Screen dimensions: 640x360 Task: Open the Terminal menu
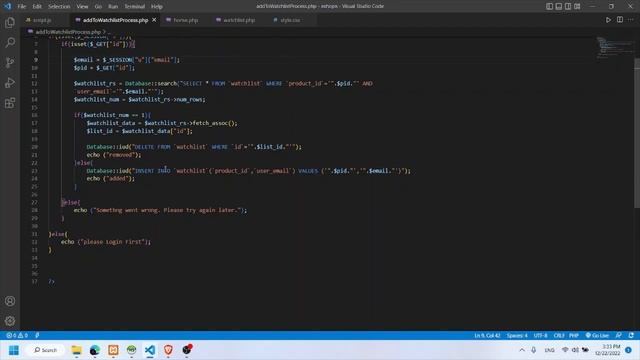(135, 7)
